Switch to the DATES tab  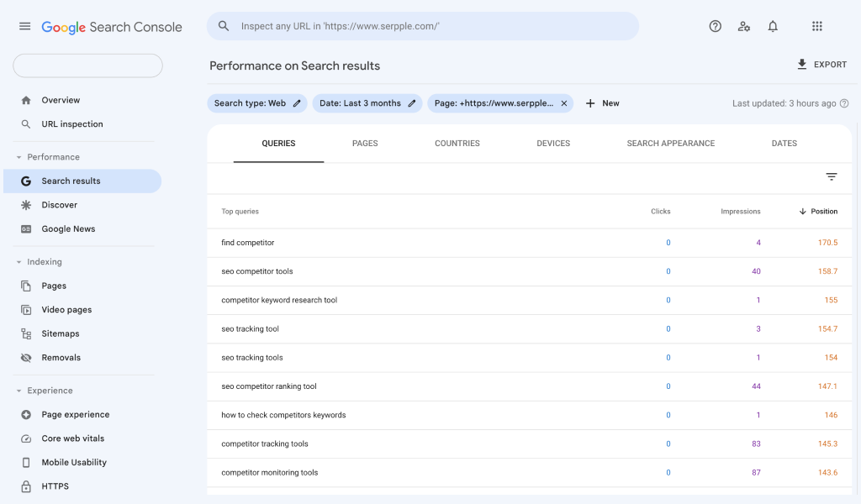click(x=784, y=144)
